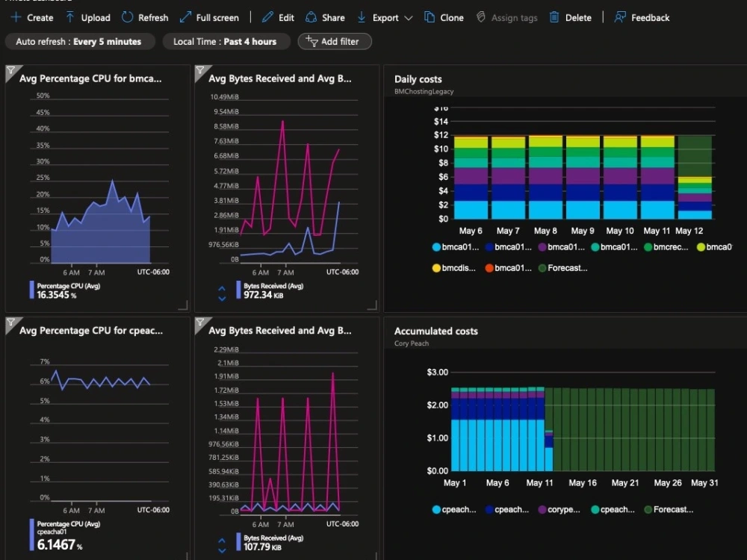Click orange bmca01 legend swatch
Image resolution: width=747 pixels, height=560 pixels.
[x=489, y=268]
